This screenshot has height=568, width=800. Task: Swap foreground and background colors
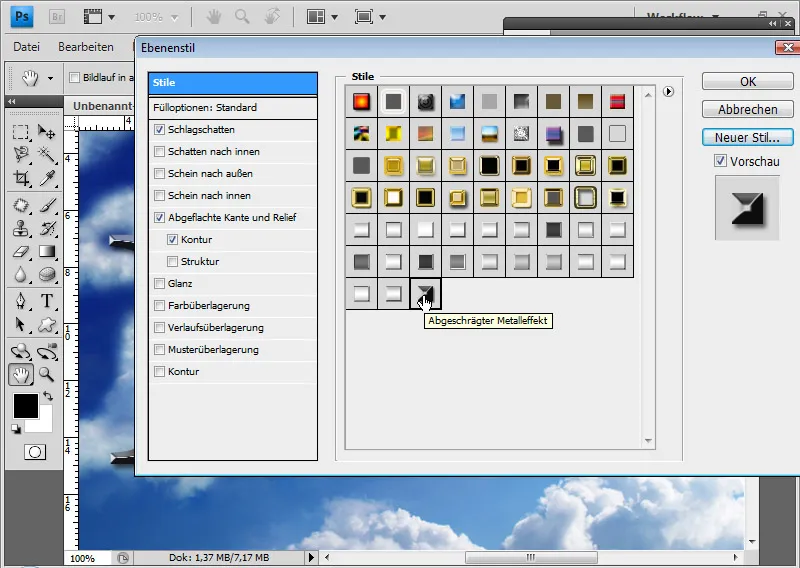click(x=48, y=396)
